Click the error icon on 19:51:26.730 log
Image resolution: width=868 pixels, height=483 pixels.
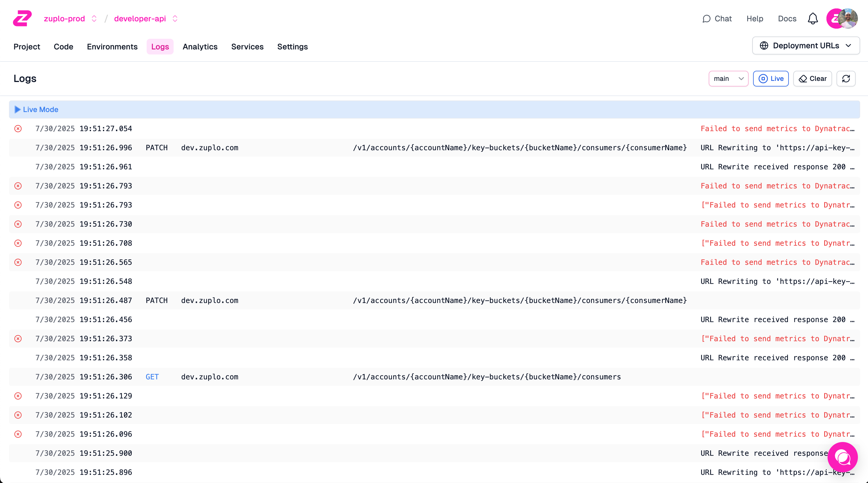point(18,224)
